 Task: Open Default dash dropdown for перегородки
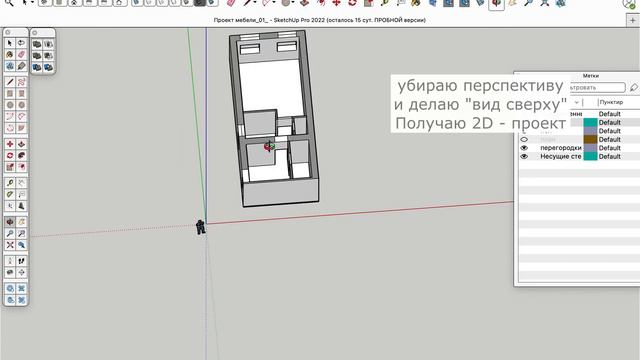[609, 148]
